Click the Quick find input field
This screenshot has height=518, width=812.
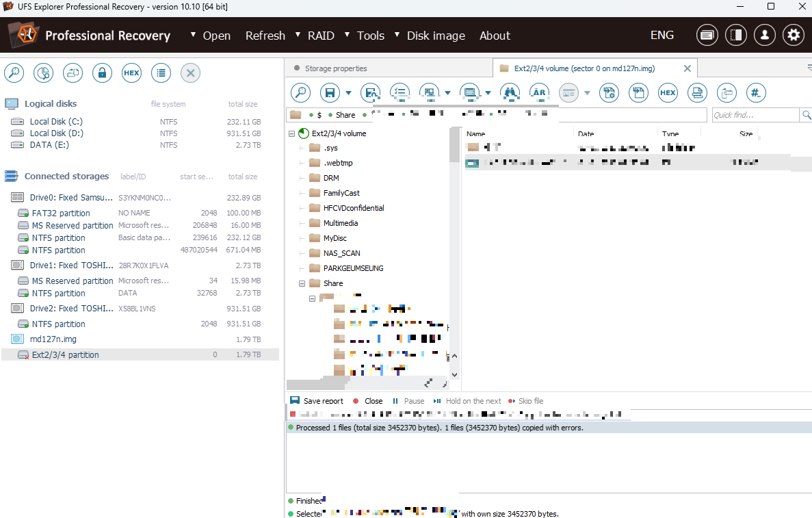tap(755, 115)
